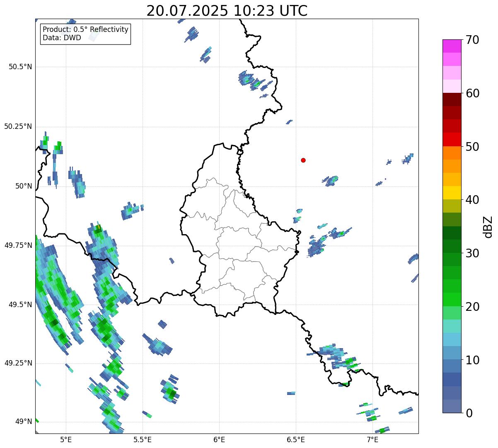498x448 pixels.
Task: Click the 50 value on colorbar
Action: click(x=473, y=147)
